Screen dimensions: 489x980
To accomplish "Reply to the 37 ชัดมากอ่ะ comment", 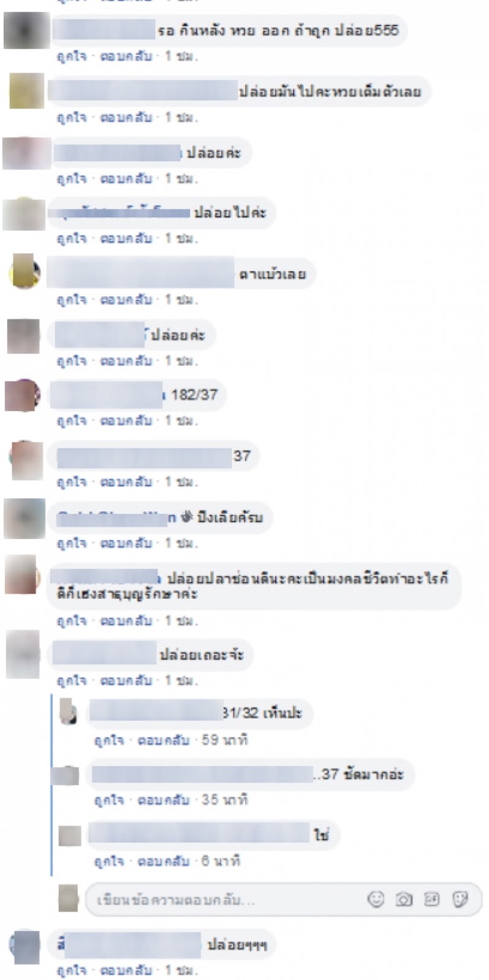I will pyautogui.click(x=163, y=800).
